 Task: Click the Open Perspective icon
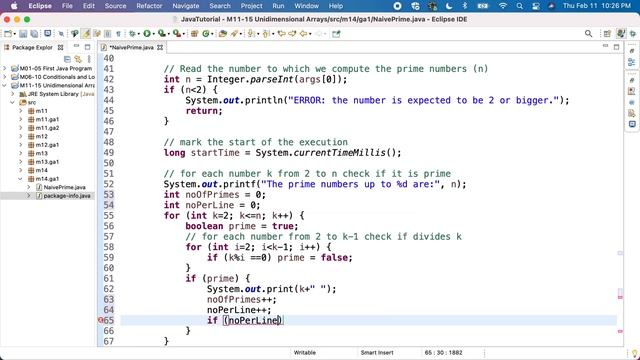(x=607, y=34)
